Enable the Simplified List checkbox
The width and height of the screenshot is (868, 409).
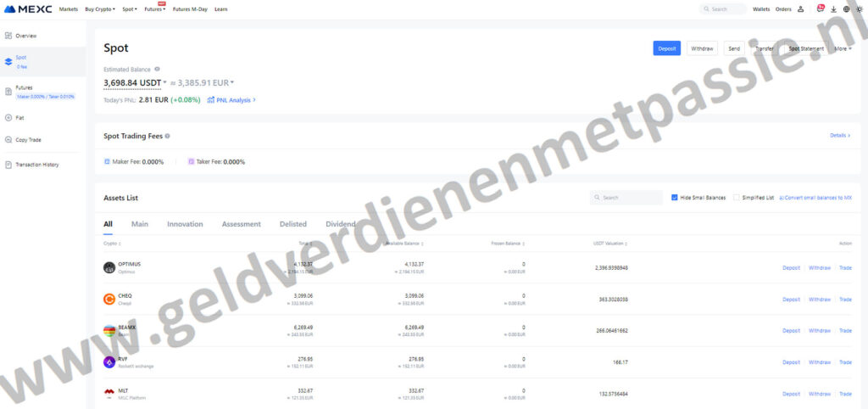(737, 198)
